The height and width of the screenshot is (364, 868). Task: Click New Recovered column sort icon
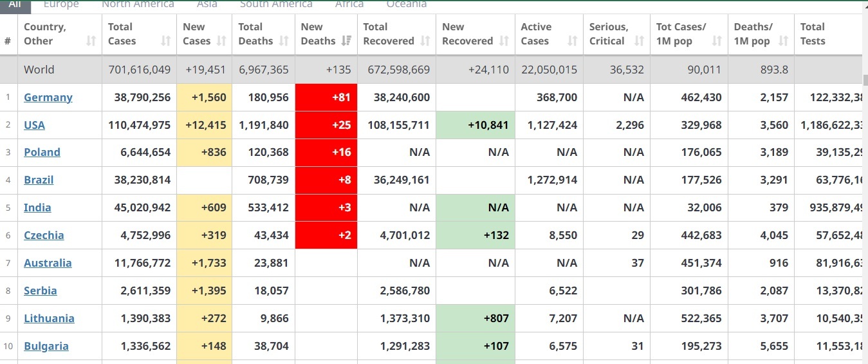tap(504, 41)
